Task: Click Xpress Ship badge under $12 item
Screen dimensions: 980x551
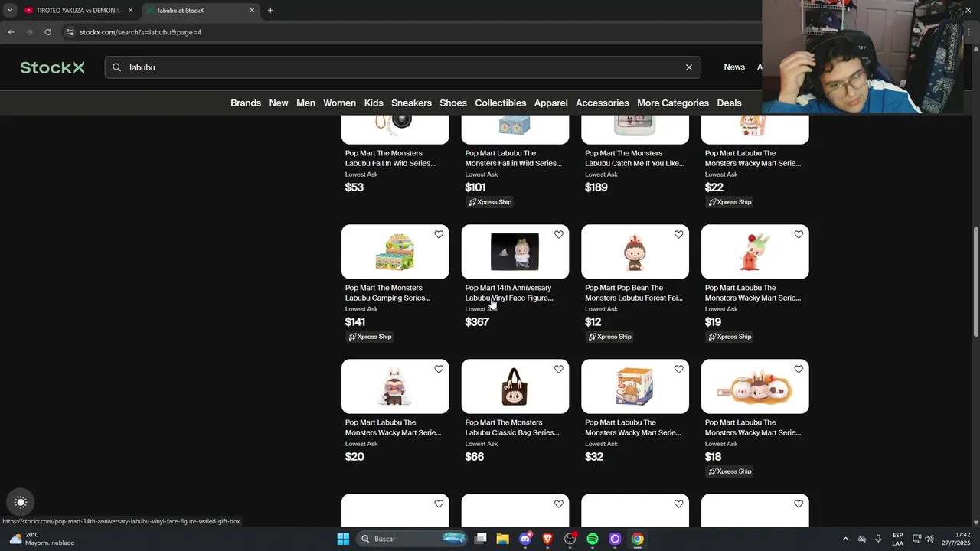Action: tap(610, 337)
